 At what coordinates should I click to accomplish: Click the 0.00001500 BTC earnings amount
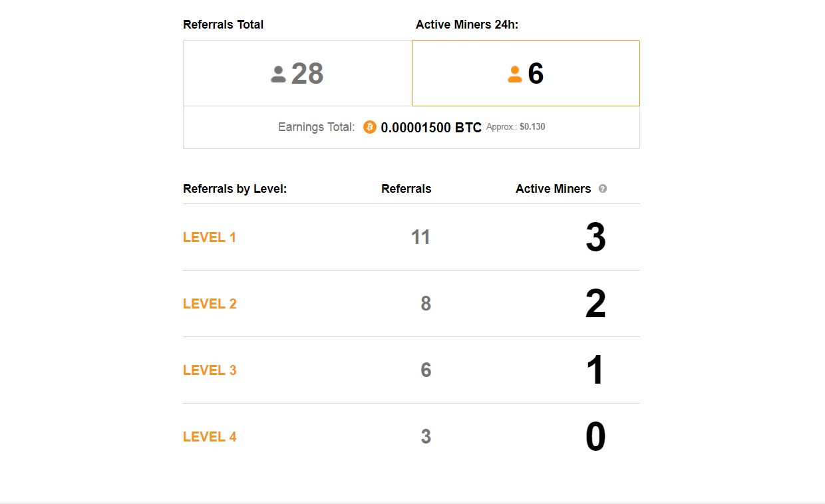[431, 128]
